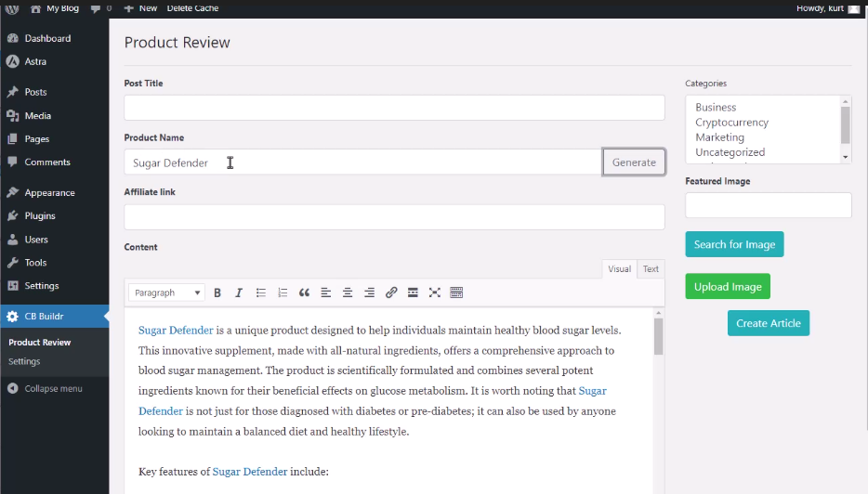This screenshot has height=494, width=868.
Task: Click categories list scroll down arrow
Action: [x=846, y=158]
